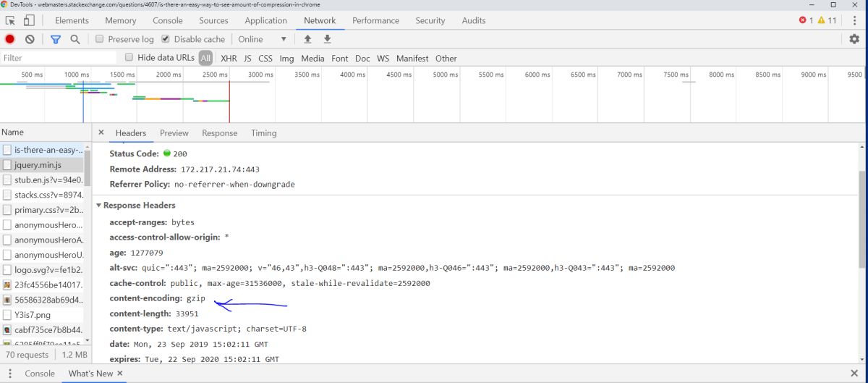868x383 pixels.
Task: Filter requests by WS
Action: (383, 58)
